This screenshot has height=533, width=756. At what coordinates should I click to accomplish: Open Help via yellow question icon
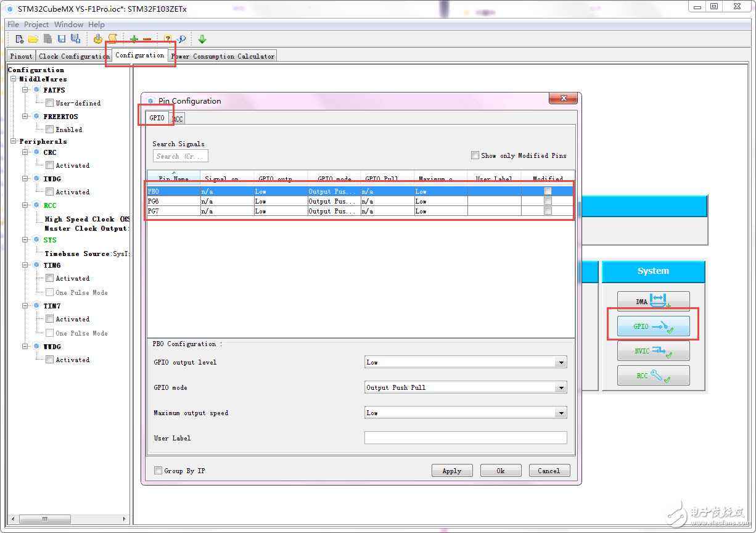pos(168,39)
